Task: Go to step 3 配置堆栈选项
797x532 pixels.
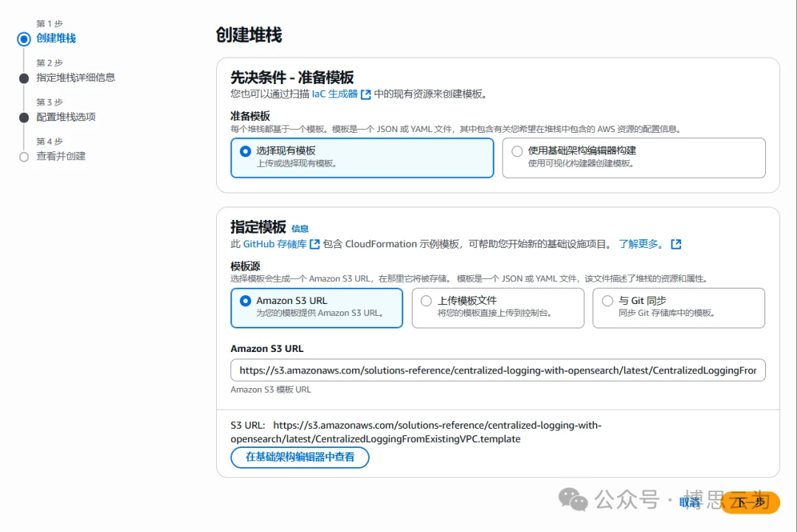Action: coord(66,117)
